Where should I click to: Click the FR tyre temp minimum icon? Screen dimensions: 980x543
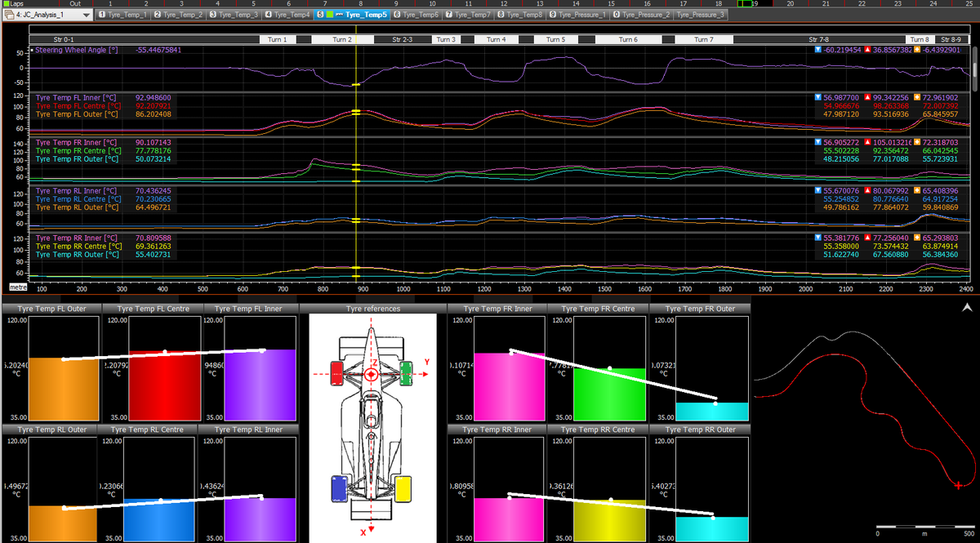(x=819, y=142)
